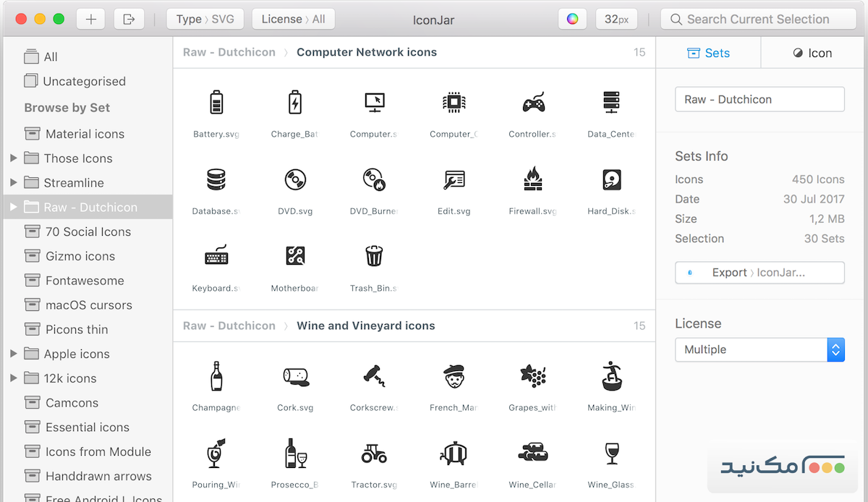Open the Firewall.svg icon
The height and width of the screenshot is (502, 868).
tap(532, 180)
